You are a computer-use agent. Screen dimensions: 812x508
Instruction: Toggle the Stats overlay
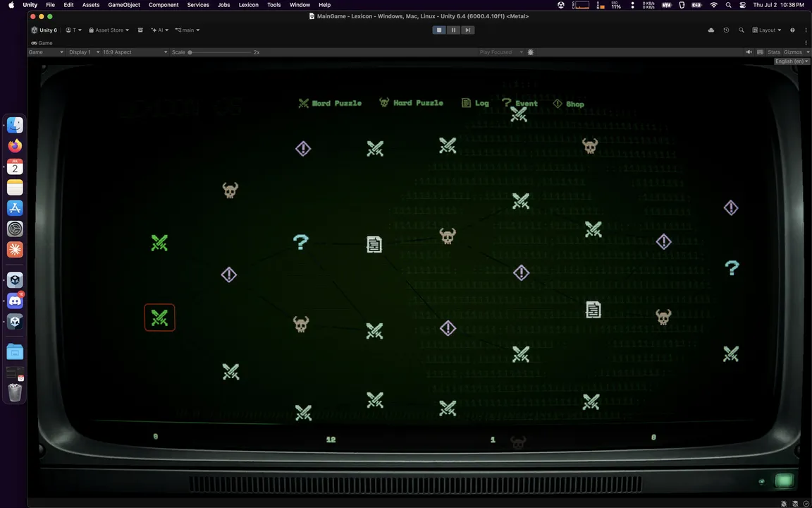click(x=774, y=52)
